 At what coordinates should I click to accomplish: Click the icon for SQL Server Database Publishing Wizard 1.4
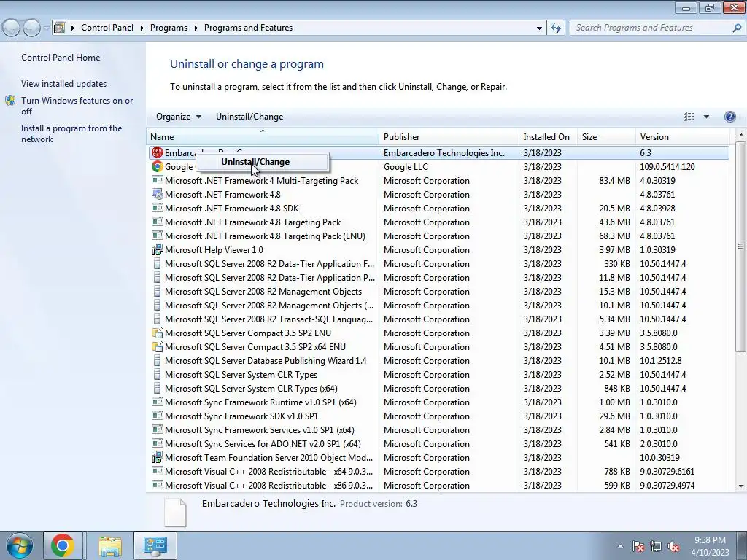pos(157,360)
